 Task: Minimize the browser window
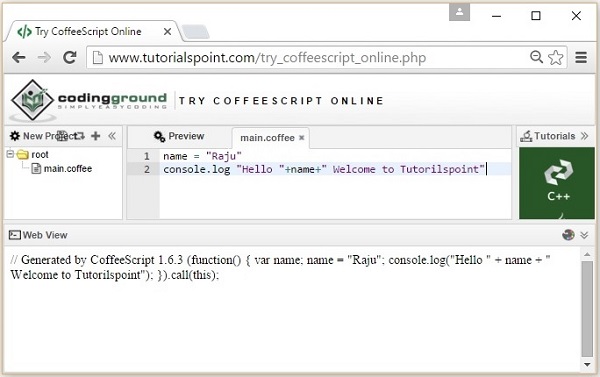tap(496, 16)
